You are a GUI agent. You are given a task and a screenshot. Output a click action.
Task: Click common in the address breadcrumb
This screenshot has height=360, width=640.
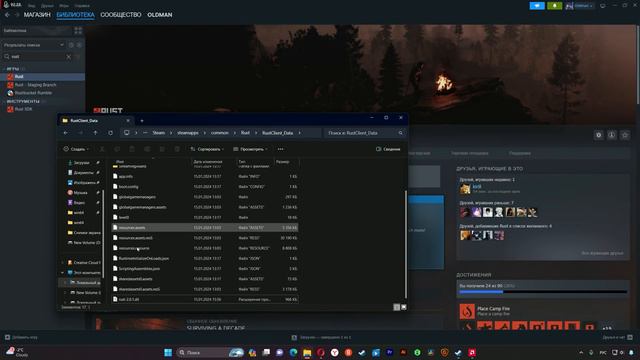(220, 133)
